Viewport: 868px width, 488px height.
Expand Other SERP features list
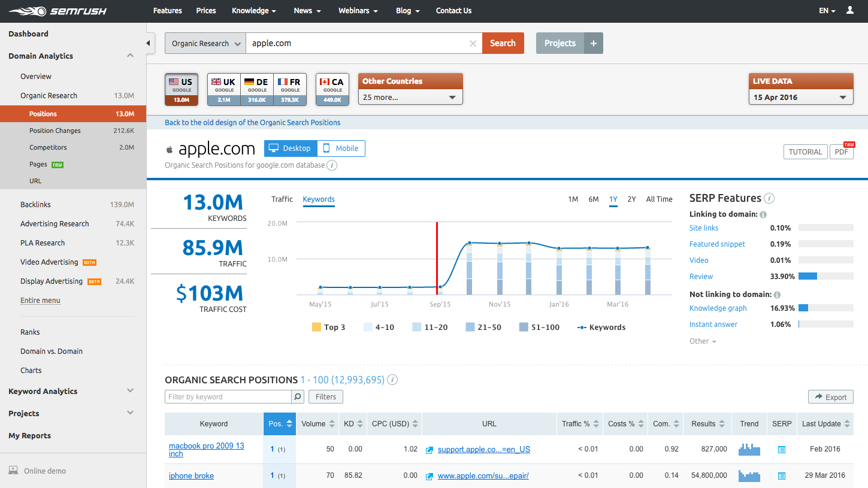pos(703,341)
